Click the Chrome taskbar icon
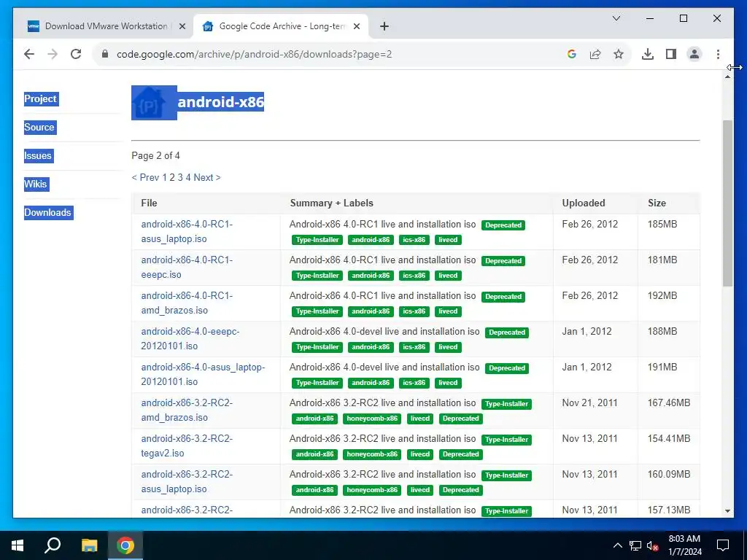 (x=125, y=545)
